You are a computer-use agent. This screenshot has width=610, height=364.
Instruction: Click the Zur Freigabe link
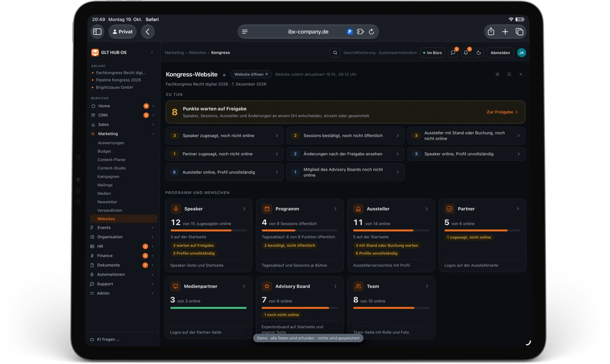(x=502, y=112)
